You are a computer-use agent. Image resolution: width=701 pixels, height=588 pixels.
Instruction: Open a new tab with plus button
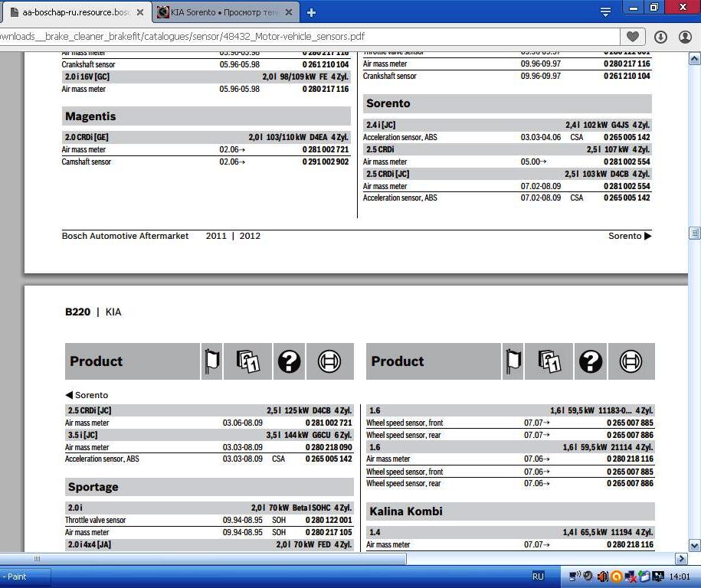click(x=311, y=12)
